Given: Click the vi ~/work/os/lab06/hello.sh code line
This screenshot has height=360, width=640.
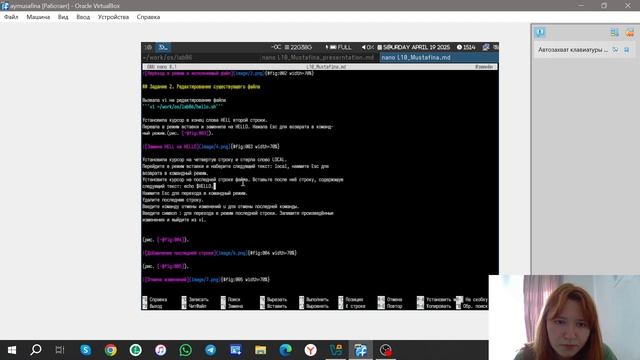Looking at the screenshot, I should [182, 107].
